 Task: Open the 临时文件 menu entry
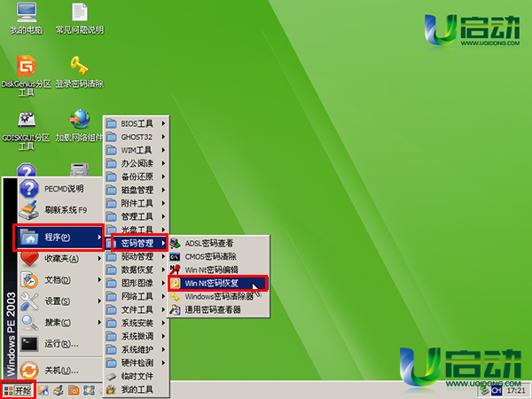136,376
